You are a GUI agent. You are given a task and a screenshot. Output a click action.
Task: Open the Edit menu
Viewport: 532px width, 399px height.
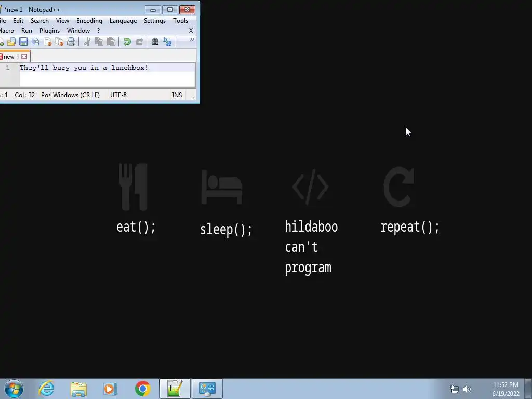tap(18, 21)
